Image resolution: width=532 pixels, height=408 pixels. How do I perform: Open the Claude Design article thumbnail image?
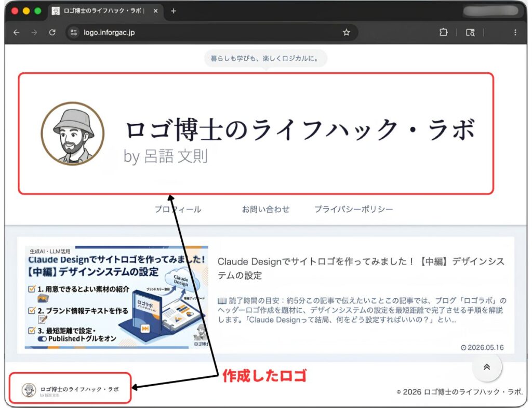(116, 297)
